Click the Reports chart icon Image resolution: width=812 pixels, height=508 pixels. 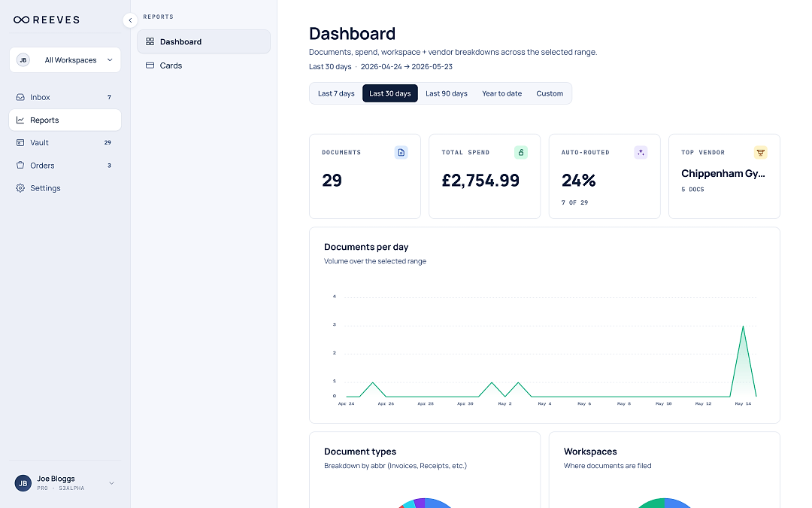(20, 120)
